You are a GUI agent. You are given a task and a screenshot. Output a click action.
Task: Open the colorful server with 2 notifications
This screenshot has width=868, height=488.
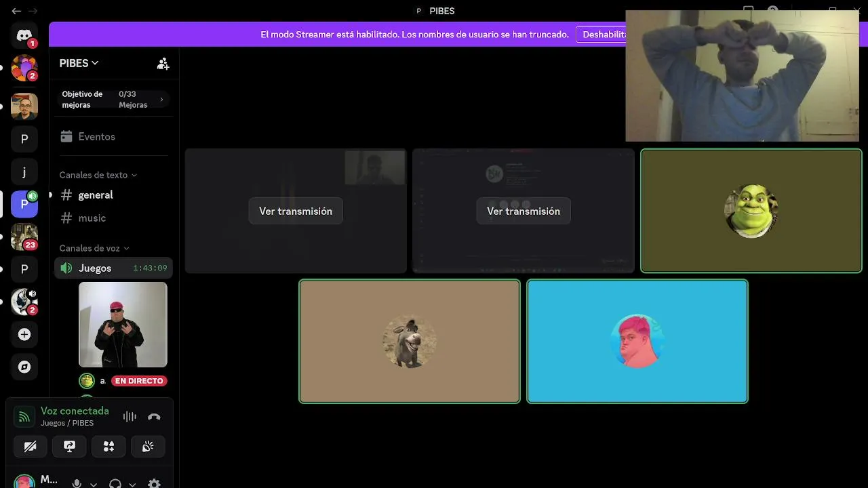[x=24, y=68]
